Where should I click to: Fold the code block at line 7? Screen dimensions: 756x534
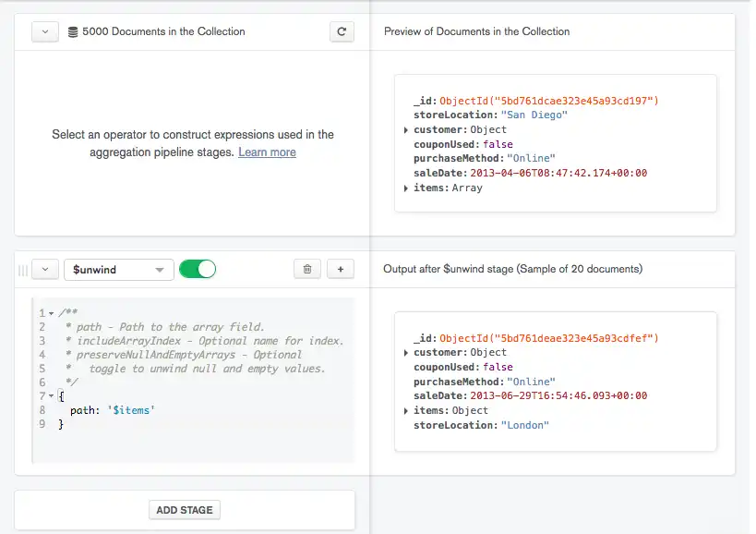51,396
